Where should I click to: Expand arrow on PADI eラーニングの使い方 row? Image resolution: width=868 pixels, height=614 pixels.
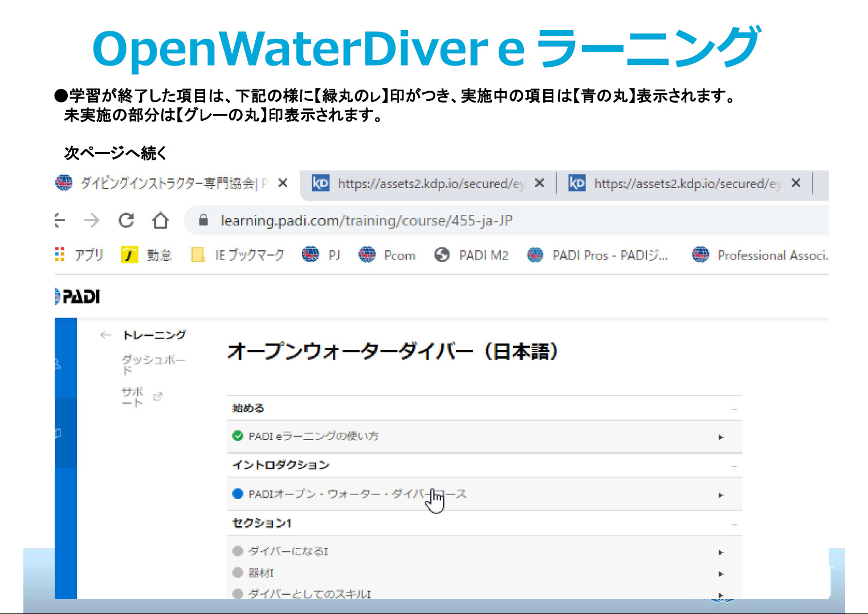click(x=721, y=437)
